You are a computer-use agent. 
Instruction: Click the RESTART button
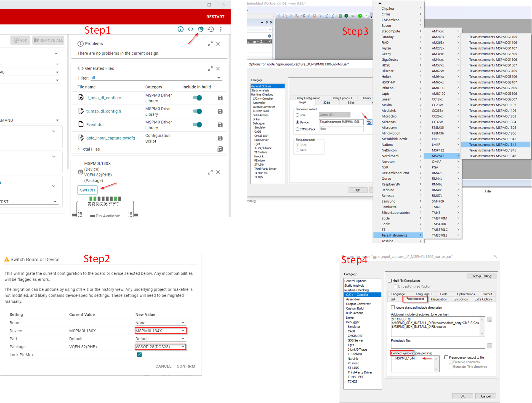point(215,17)
